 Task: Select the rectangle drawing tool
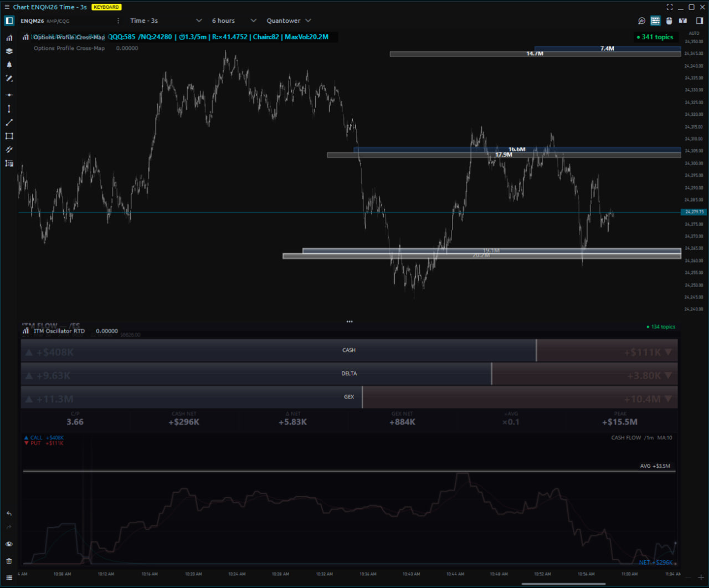tap(9, 136)
